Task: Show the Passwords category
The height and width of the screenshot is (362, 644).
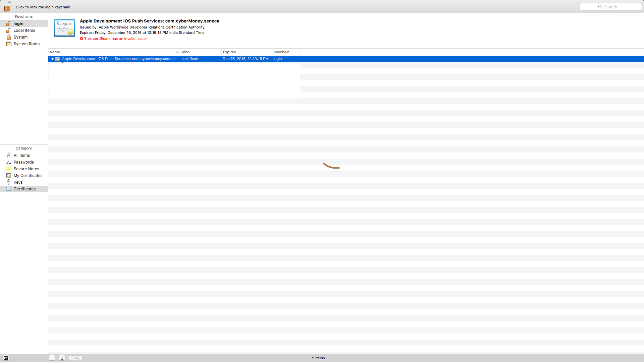Action: point(23,162)
